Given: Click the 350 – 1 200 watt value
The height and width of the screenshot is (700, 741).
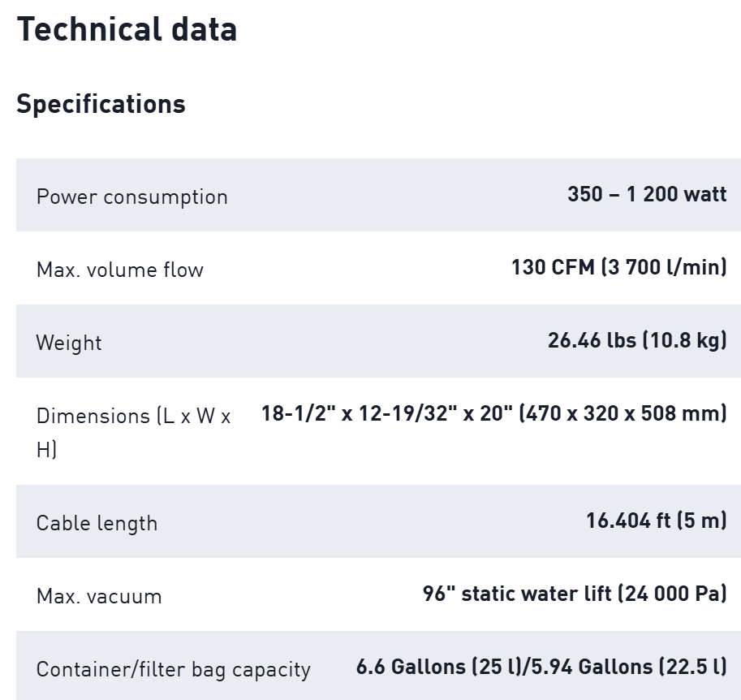Looking at the screenshot, I should click(647, 195).
